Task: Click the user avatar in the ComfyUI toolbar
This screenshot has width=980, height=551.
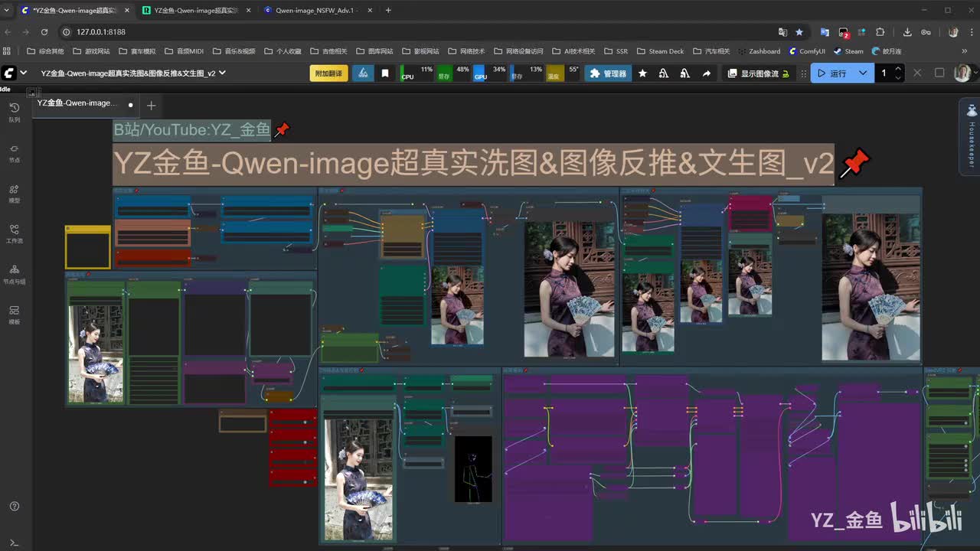Action: [x=962, y=73]
